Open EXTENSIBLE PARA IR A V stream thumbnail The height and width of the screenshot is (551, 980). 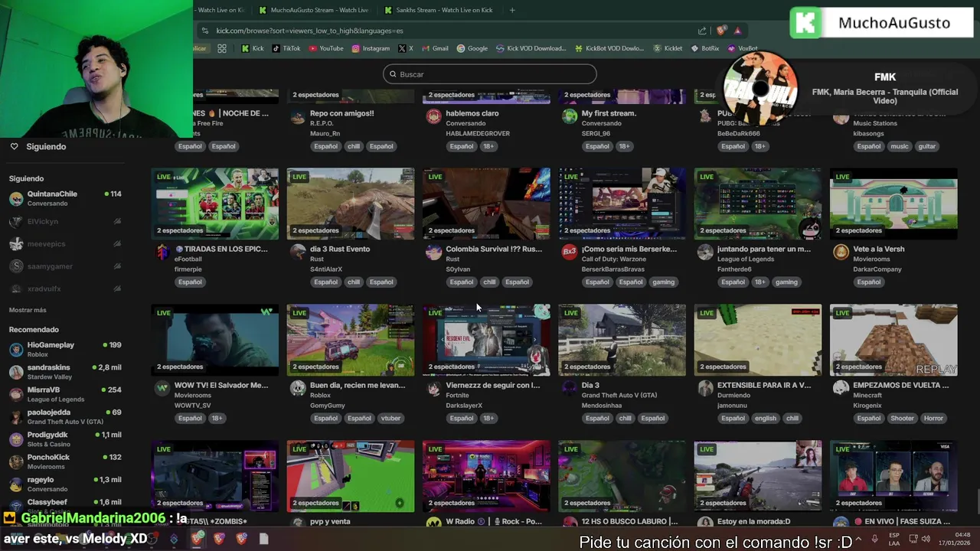point(758,340)
